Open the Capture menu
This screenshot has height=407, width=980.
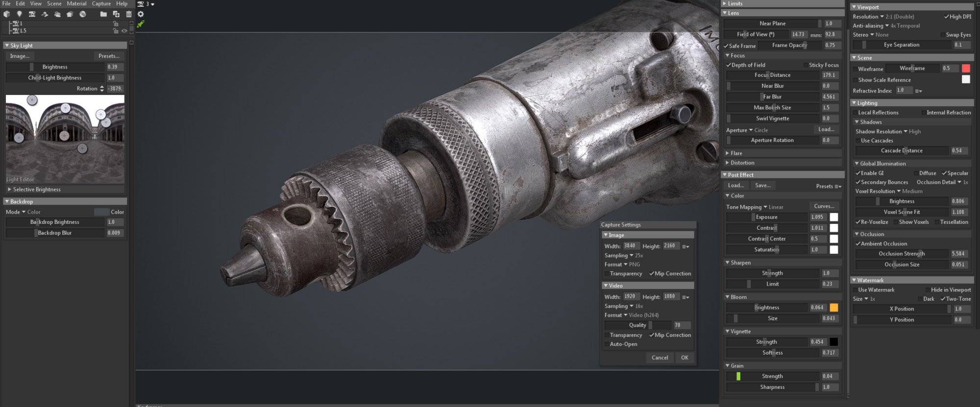[x=101, y=3]
